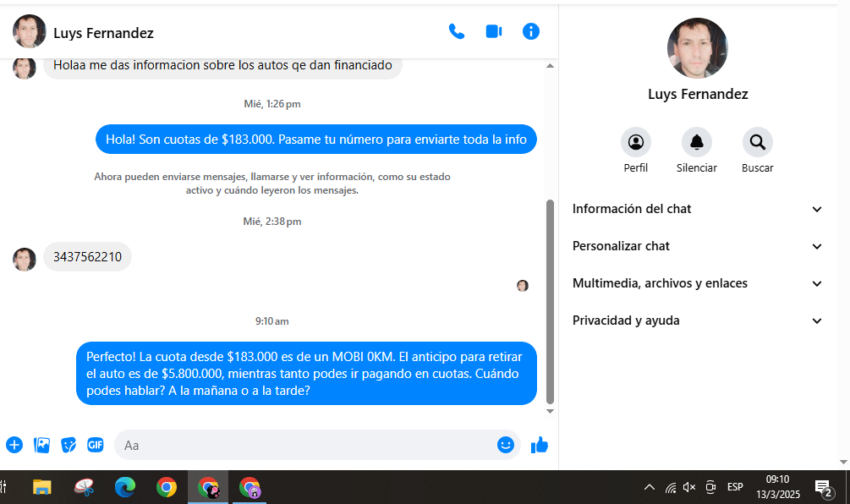Image resolution: width=850 pixels, height=504 pixels.
Task: Attach a photo using image icon
Action: [x=41, y=445]
